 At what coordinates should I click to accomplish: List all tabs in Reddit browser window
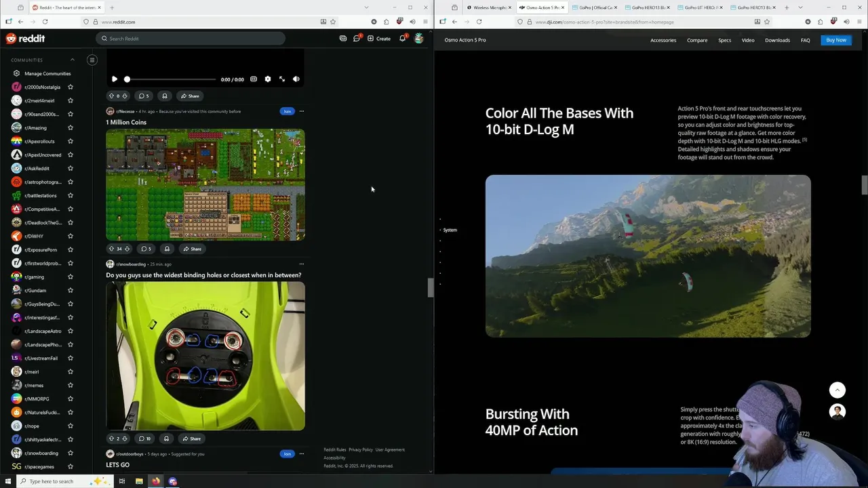pyautogui.click(x=366, y=7)
